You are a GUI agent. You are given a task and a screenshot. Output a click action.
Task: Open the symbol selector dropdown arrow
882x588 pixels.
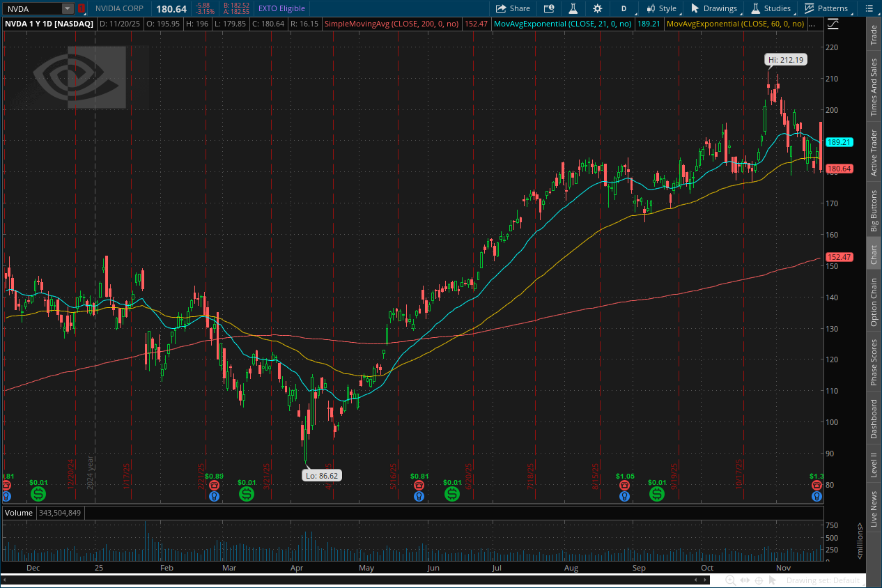coord(68,8)
